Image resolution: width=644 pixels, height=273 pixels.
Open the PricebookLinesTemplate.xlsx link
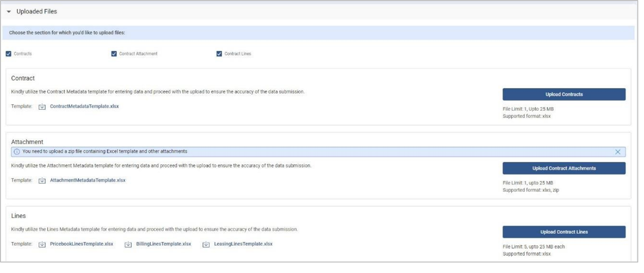pos(81,244)
